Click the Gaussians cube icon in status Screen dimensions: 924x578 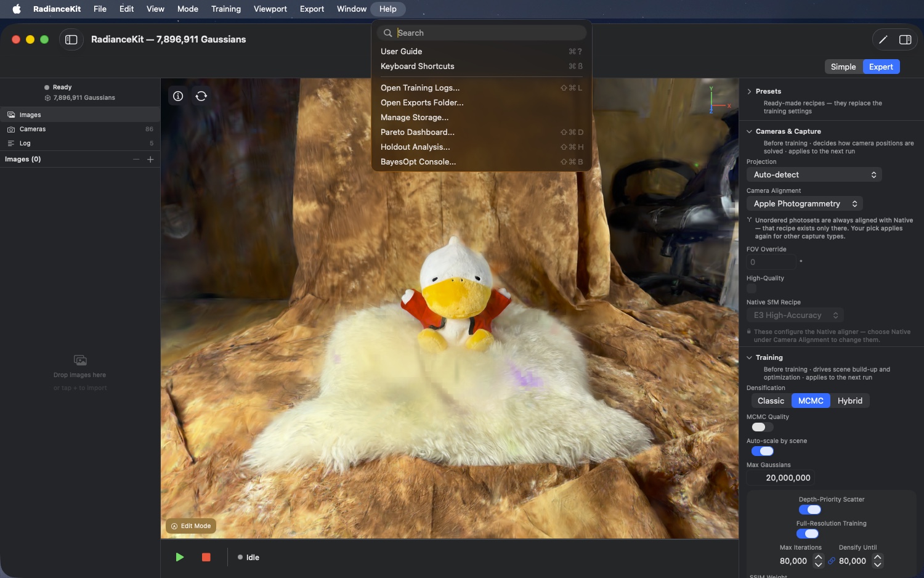coord(47,98)
